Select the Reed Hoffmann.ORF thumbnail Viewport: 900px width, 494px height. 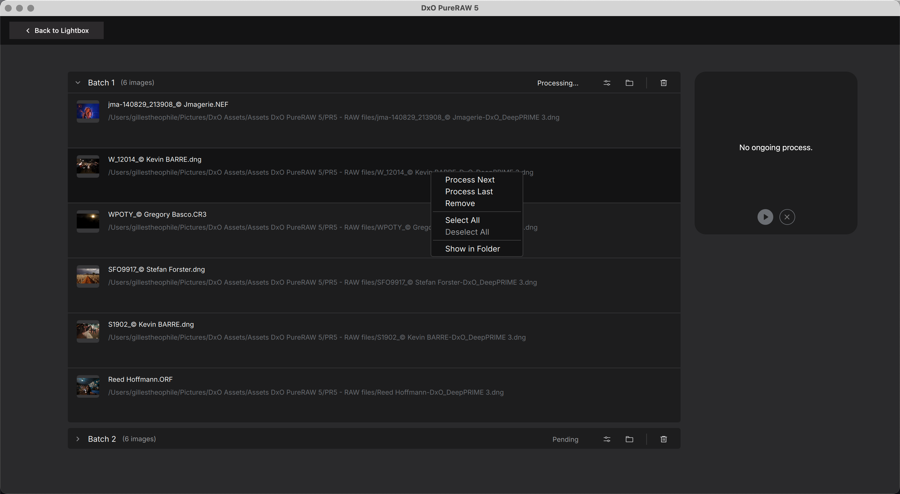88,387
